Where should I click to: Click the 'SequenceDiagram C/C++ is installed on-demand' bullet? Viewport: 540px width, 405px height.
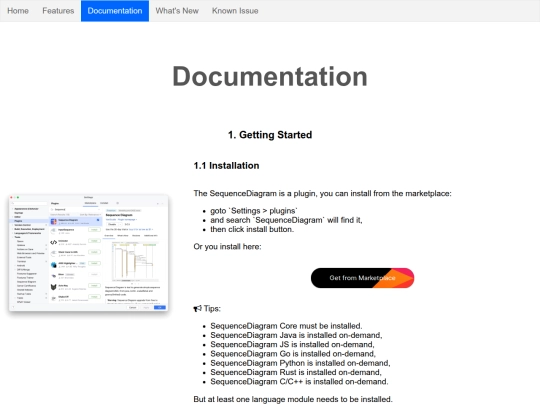click(299, 382)
